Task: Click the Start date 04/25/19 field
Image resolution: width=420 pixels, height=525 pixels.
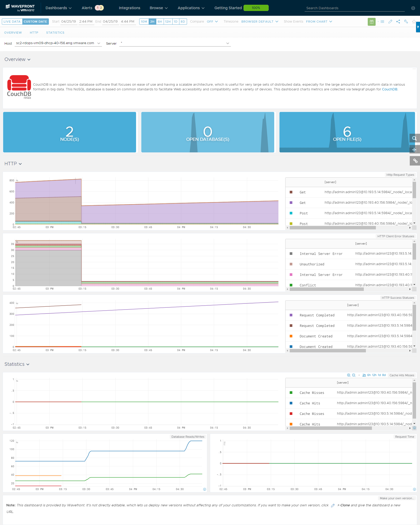Action: [x=69, y=22]
